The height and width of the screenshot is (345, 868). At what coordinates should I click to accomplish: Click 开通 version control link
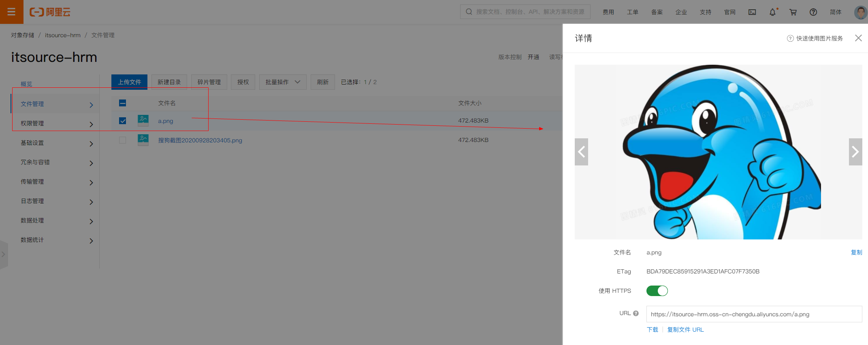pyautogui.click(x=533, y=57)
